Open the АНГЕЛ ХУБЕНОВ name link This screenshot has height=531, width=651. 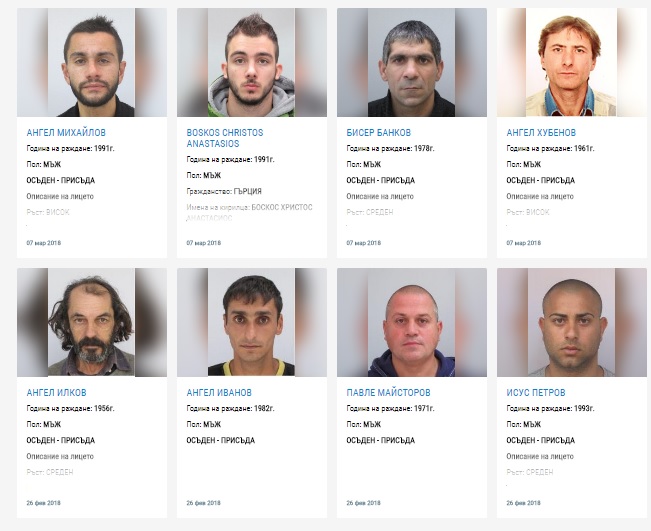(541, 132)
